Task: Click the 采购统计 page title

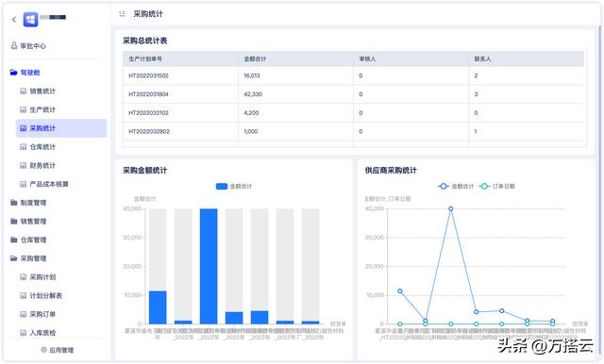Action: (148, 14)
